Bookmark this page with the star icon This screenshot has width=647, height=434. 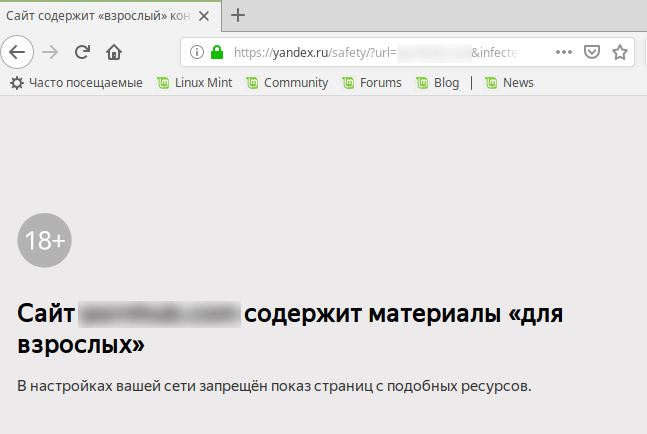[x=619, y=52]
